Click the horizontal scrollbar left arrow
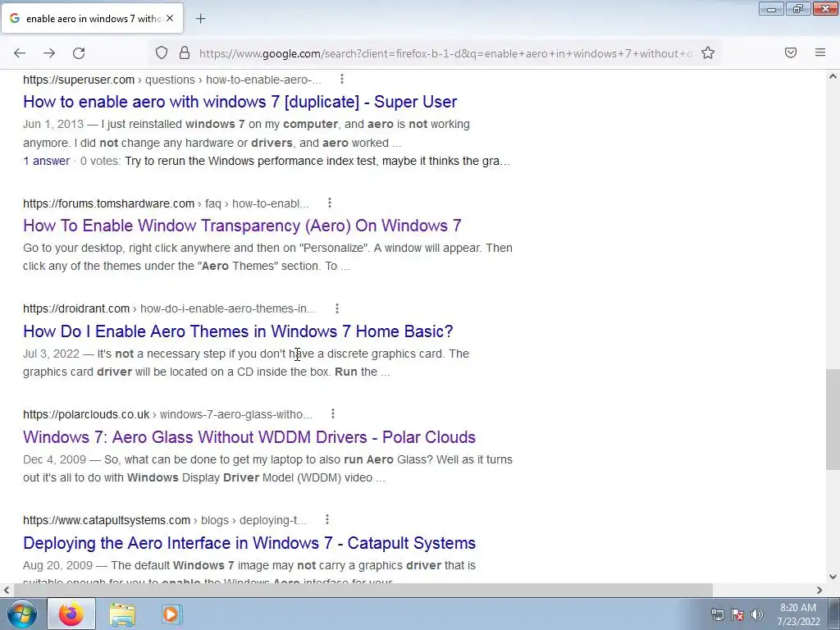 pyautogui.click(x=7, y=590)
